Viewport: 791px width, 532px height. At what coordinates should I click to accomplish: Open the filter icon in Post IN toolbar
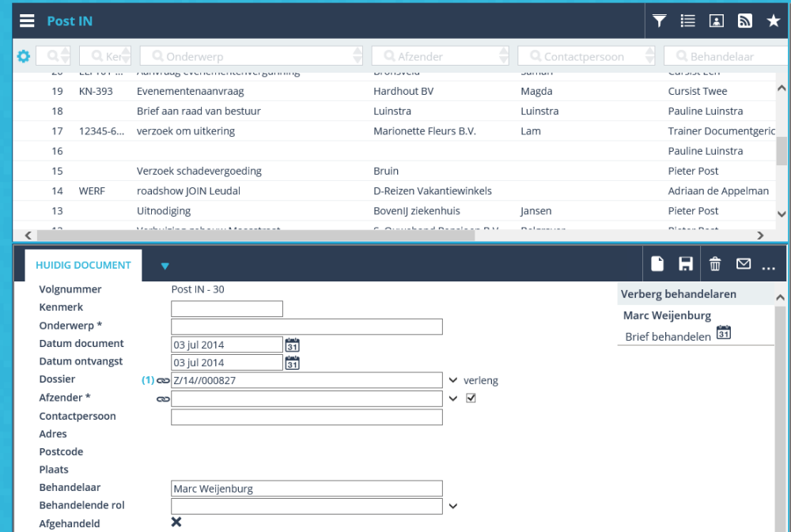point(659,21)
